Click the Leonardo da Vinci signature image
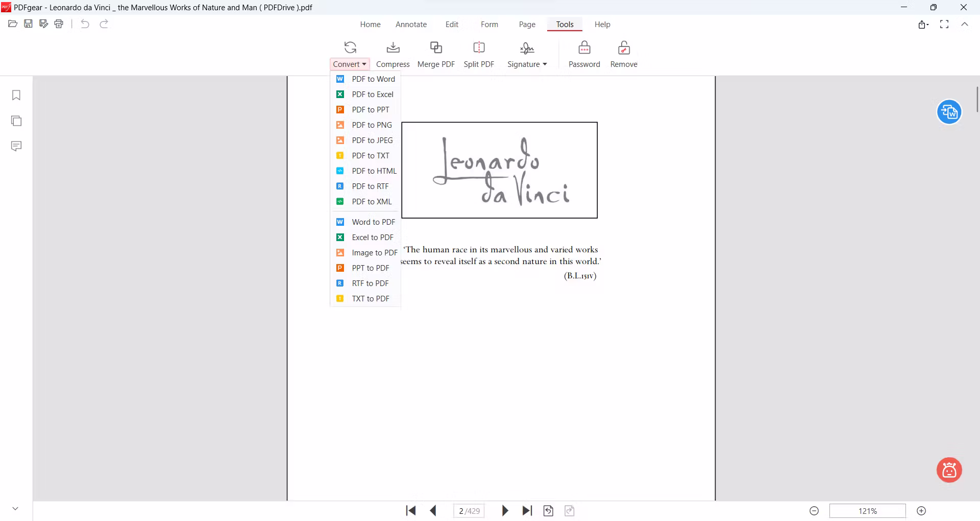This screenshot has width=980, height=521. coord(499,170)
